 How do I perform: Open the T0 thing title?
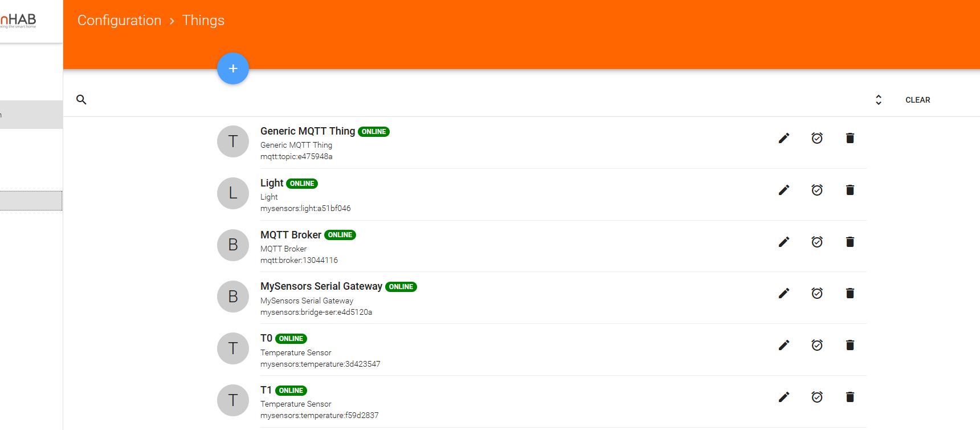[x=266, y=338]
